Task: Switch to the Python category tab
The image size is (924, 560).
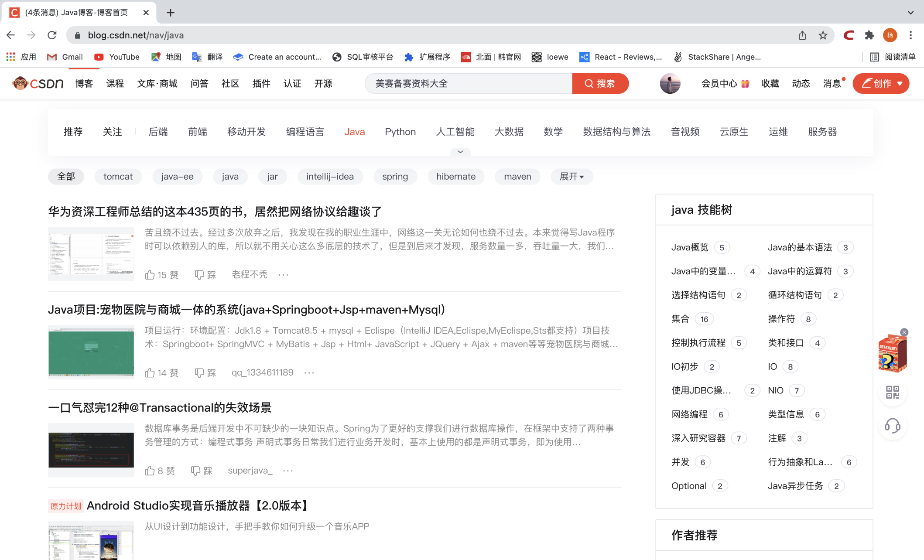Action: tap(400, 132)
